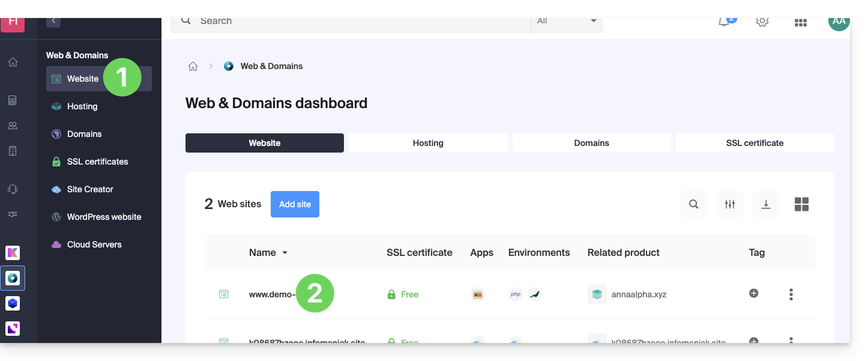The width and height of the screenshot is (868, 361).
Task: Sort by Name column arrow
Action: tap(285, 253)
